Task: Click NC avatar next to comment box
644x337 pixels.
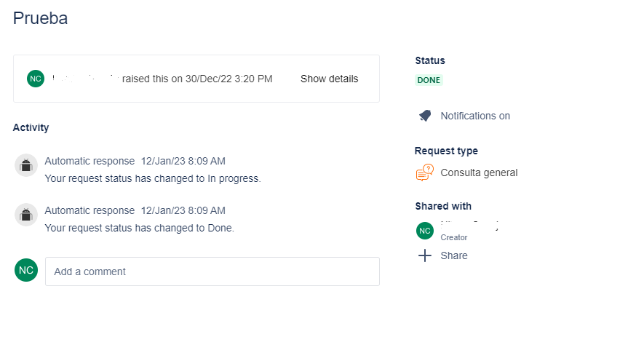Action: pyautogui.click(x=26, y=270)
